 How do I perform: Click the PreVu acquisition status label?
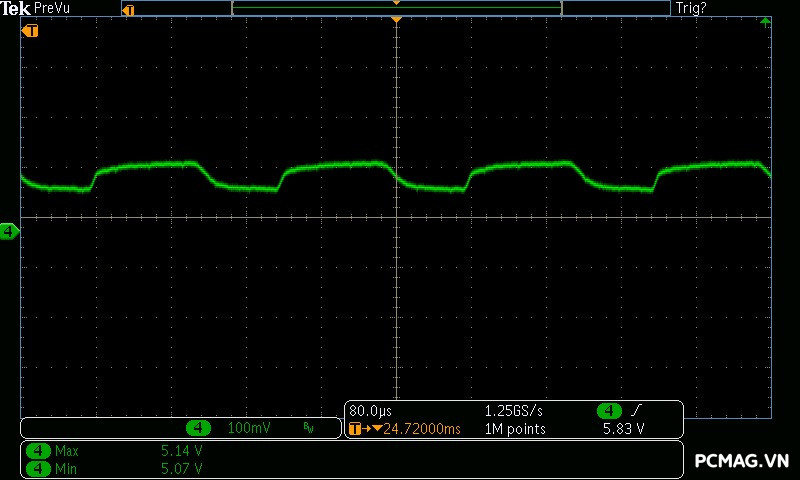(x=52, y=8)
